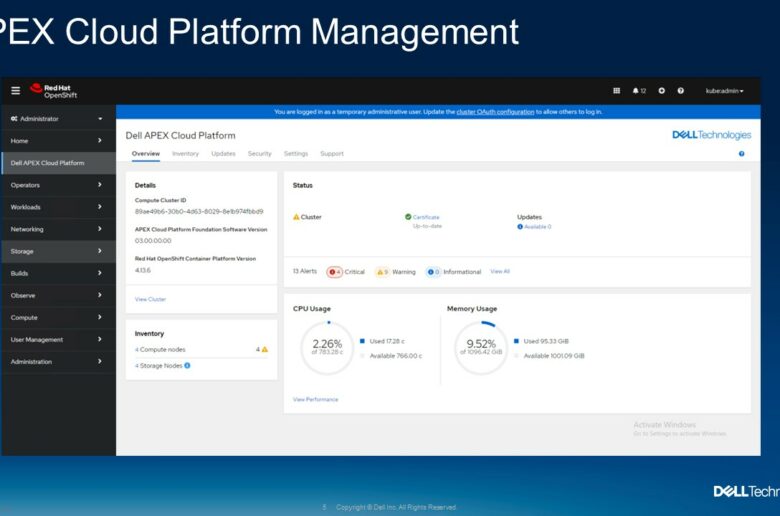Click the View Cluster link
Viewport: 780px width, 516px height.
pos(150,299)
